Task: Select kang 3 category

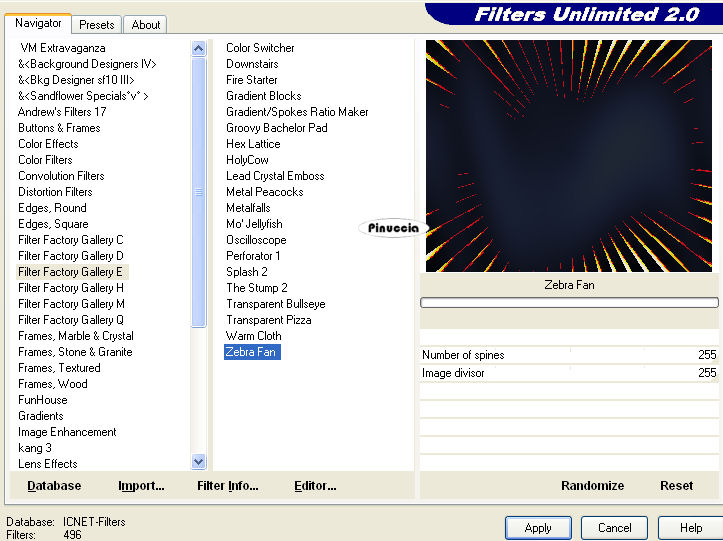Action: [x=35, y=448]
